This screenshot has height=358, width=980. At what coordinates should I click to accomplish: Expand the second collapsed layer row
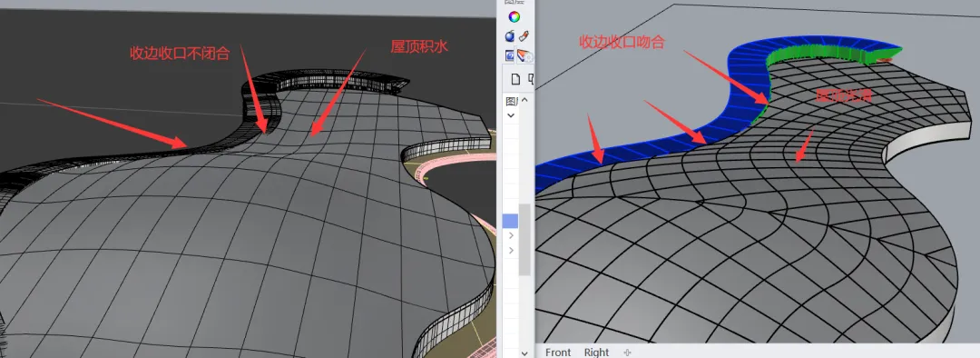[511, 251]
